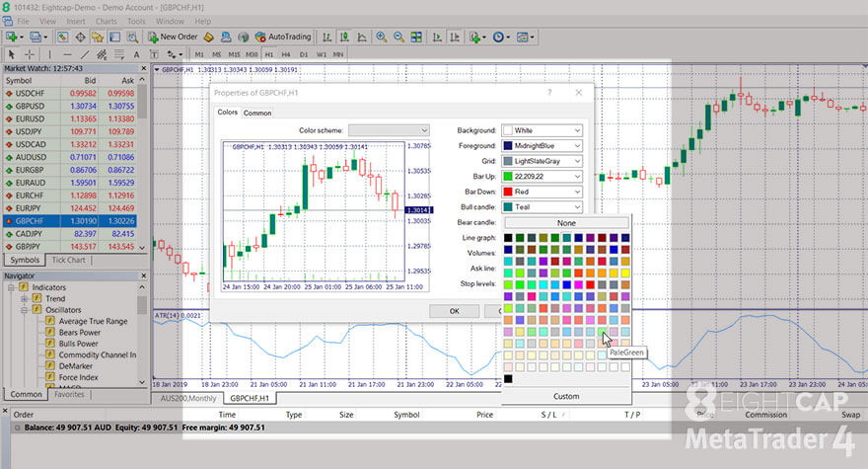Choose None in the color palette
868x469 pixels.
(566, 223)
